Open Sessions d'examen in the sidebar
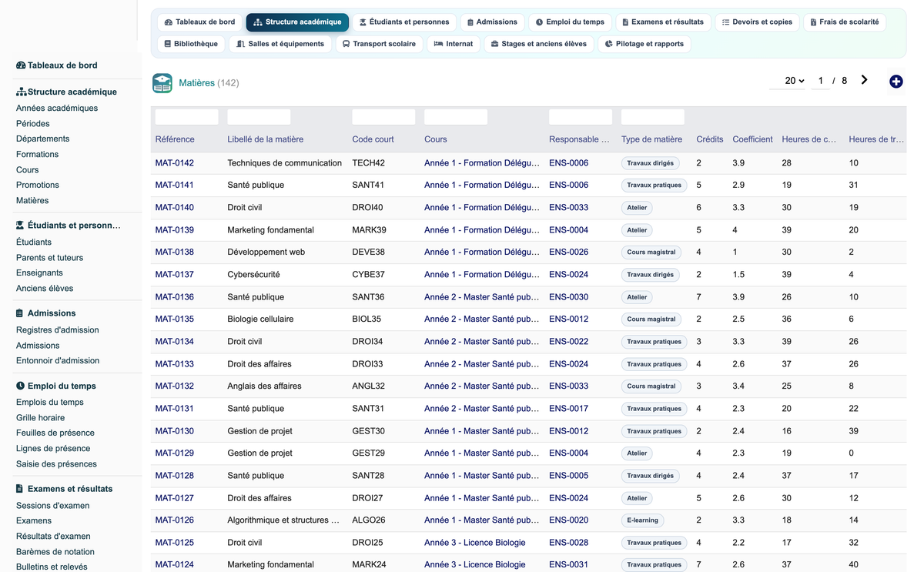 (x=53, y=506)
